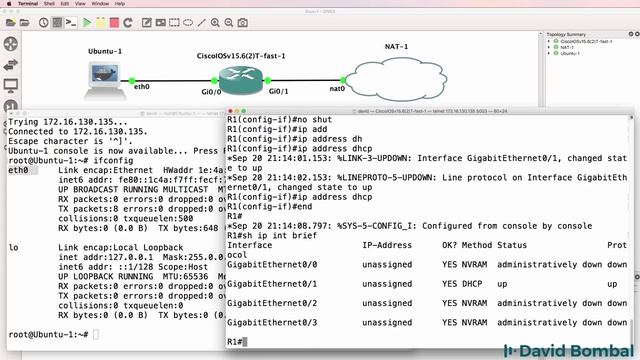640x360 pixels.
Task: Open console to all devices icon
Action: tap(71, 22)
